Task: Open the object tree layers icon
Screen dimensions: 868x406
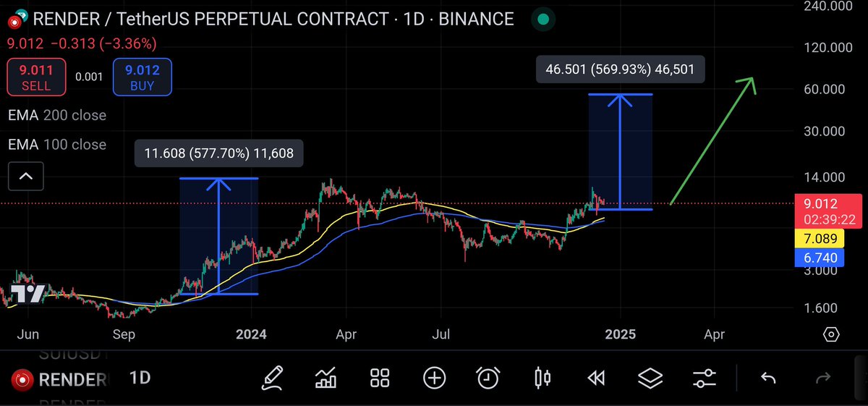Action: (650, 378)
